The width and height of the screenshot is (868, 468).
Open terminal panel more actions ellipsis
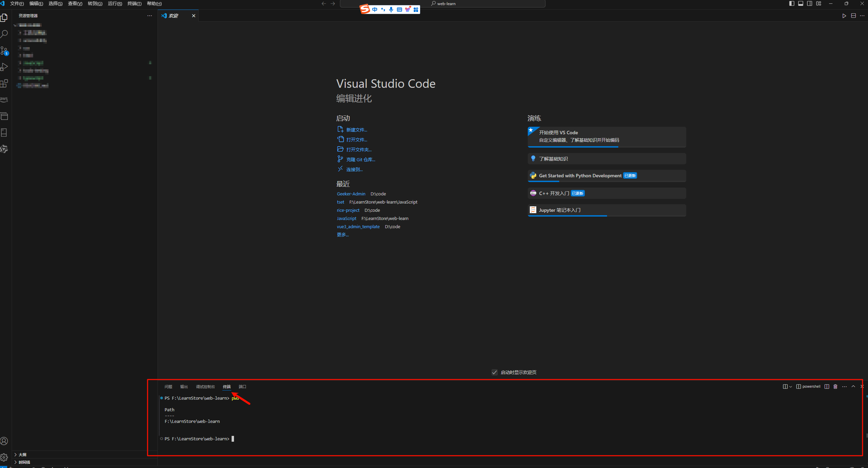844,386
